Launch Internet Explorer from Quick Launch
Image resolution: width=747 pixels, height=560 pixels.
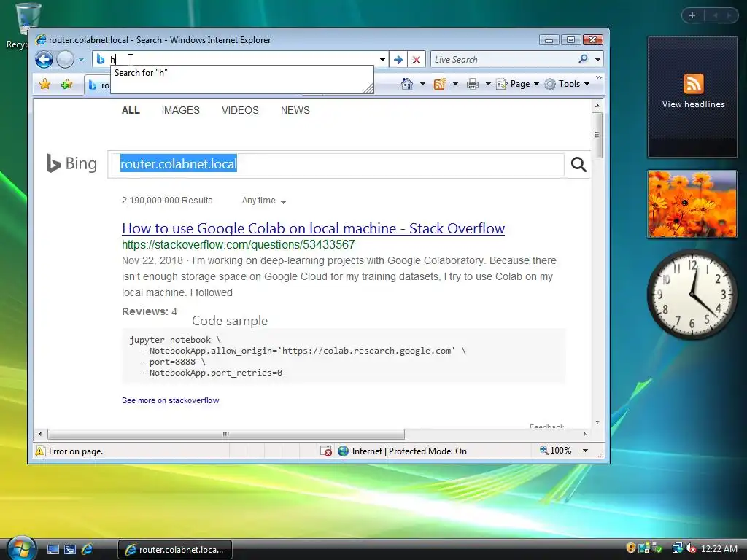point(88,550)
